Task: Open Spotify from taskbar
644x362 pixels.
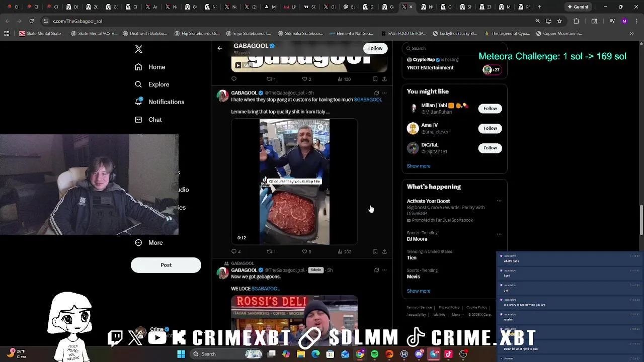Action: 375,354
